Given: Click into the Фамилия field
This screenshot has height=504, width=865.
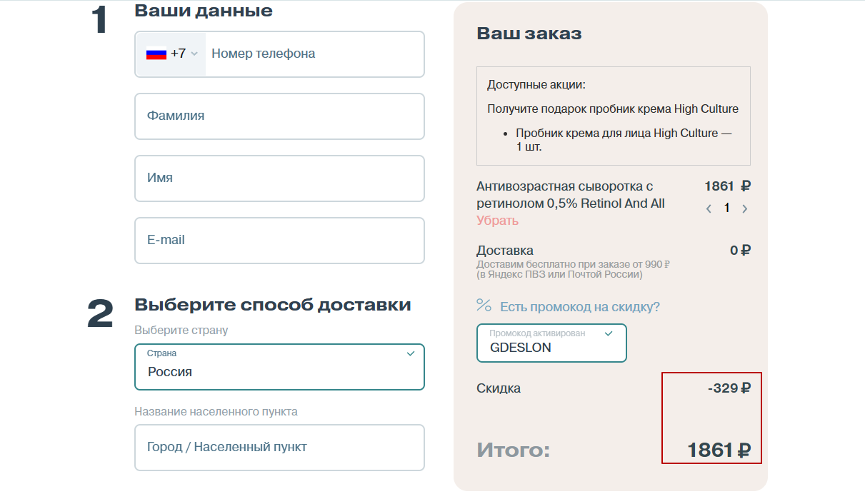Looking at the screenshot, I should (x=279, y=116).
